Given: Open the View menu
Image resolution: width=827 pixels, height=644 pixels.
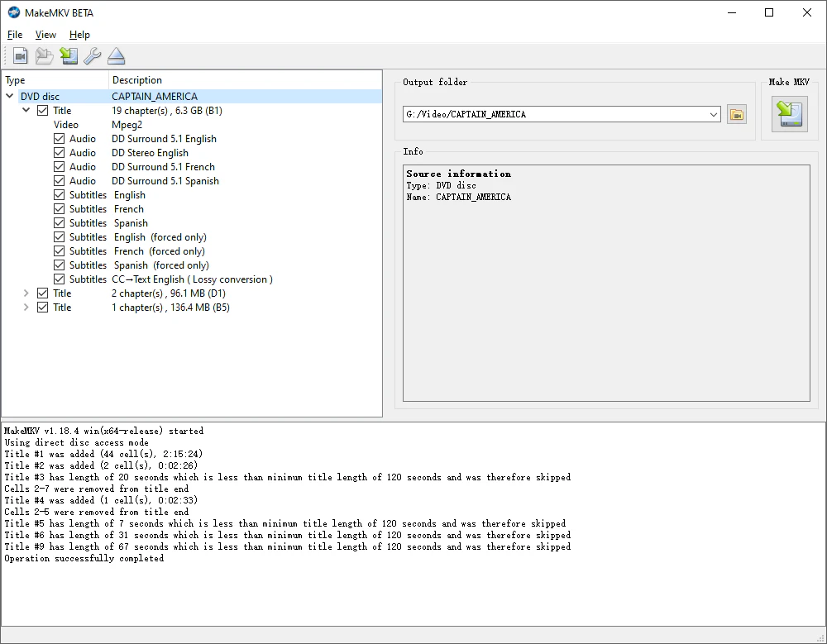Looking at the screenshot, I should [x=45, y=35].
